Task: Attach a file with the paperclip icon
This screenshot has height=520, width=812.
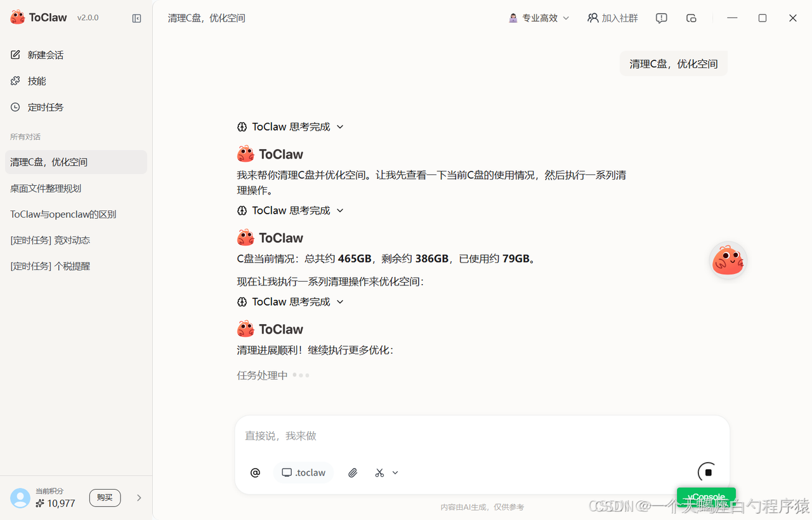Action: tap(353, 472)
